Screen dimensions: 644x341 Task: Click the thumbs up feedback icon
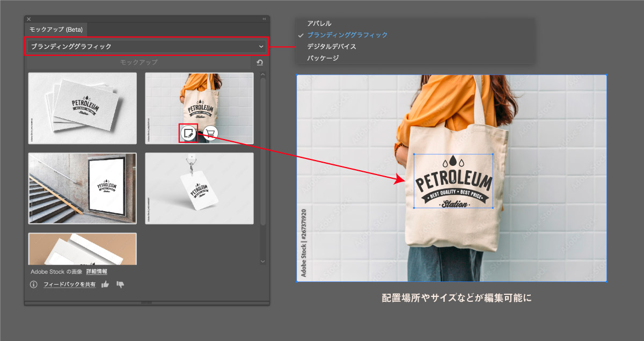point(106,285)
